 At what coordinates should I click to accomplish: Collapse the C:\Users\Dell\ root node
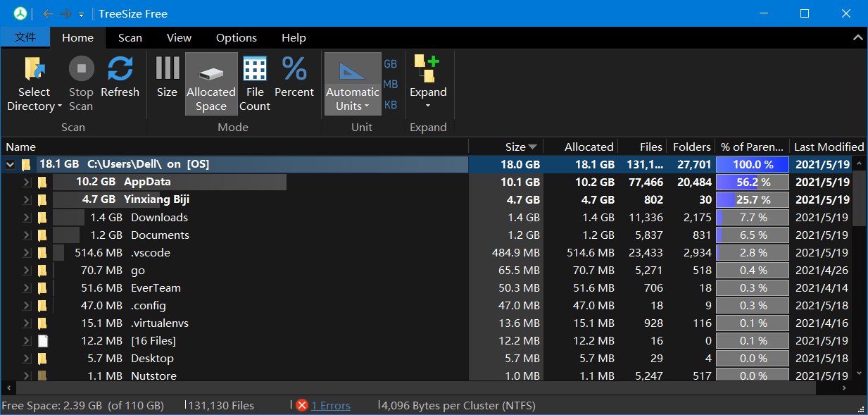[10, 165]
